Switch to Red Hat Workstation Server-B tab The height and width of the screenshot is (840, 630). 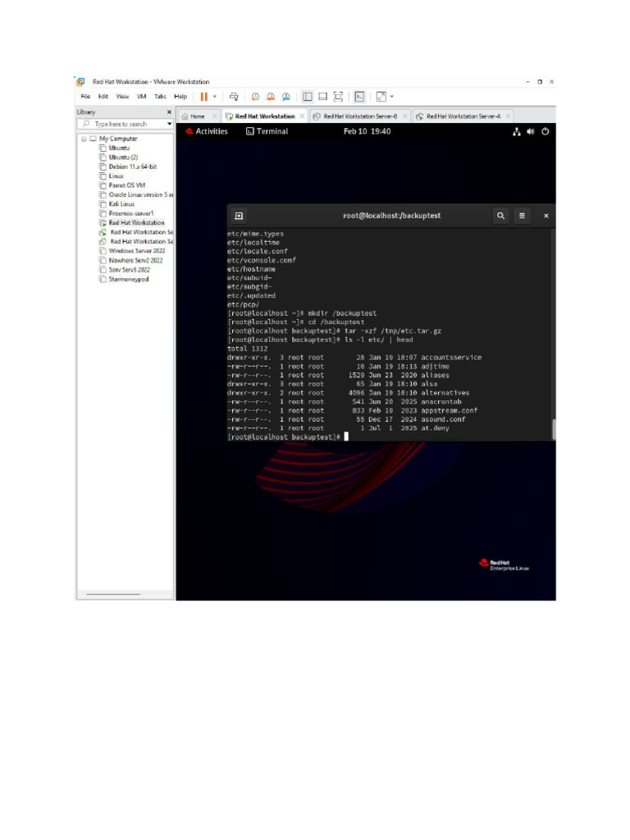[360, 116]
